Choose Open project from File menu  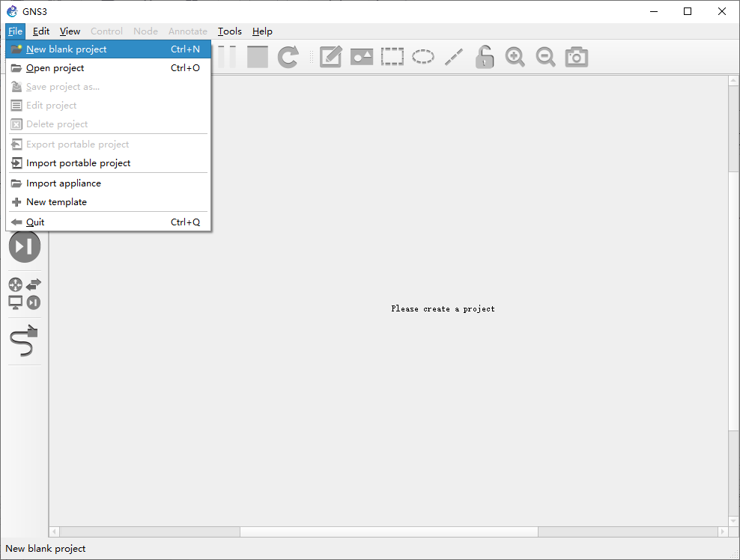(108, 68)
